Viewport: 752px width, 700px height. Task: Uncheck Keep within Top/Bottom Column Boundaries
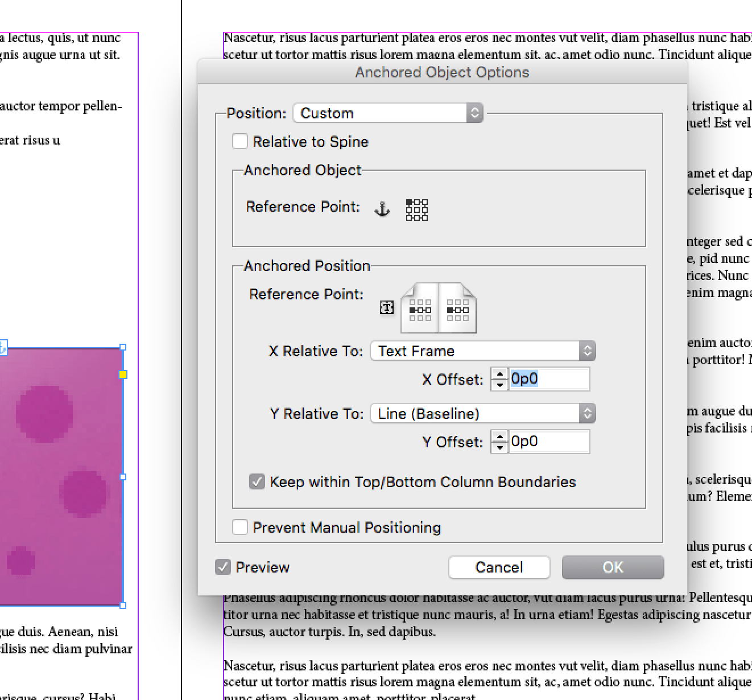pos(257,481)
